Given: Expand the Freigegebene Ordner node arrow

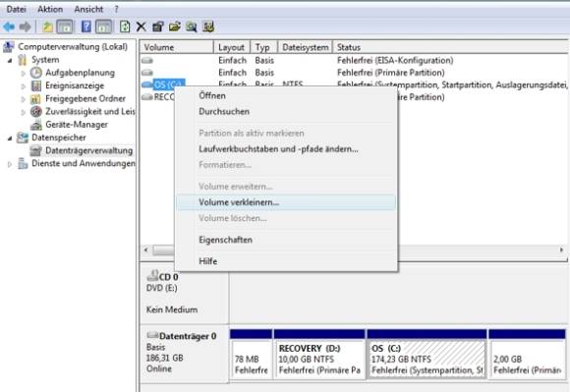Looking at the screenshot, I should 24,99.
